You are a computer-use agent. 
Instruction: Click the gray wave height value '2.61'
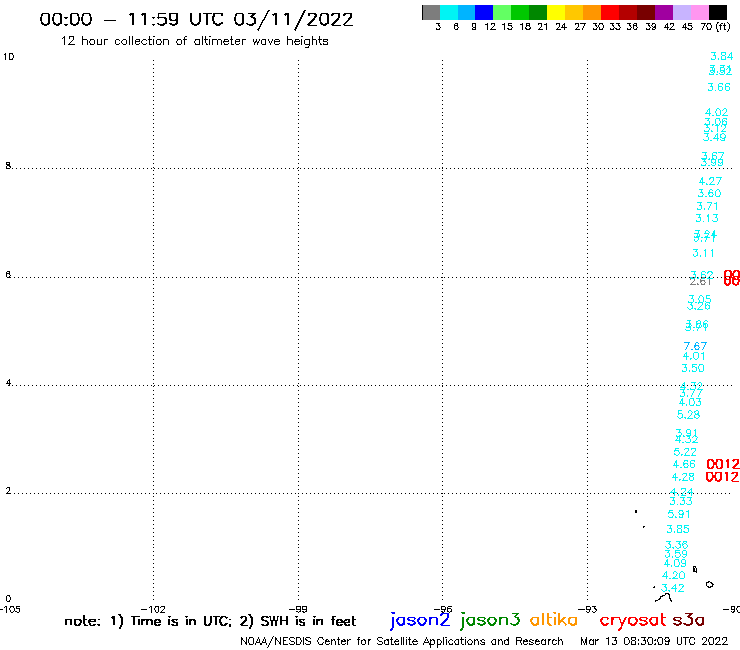[x=700, y=282]
